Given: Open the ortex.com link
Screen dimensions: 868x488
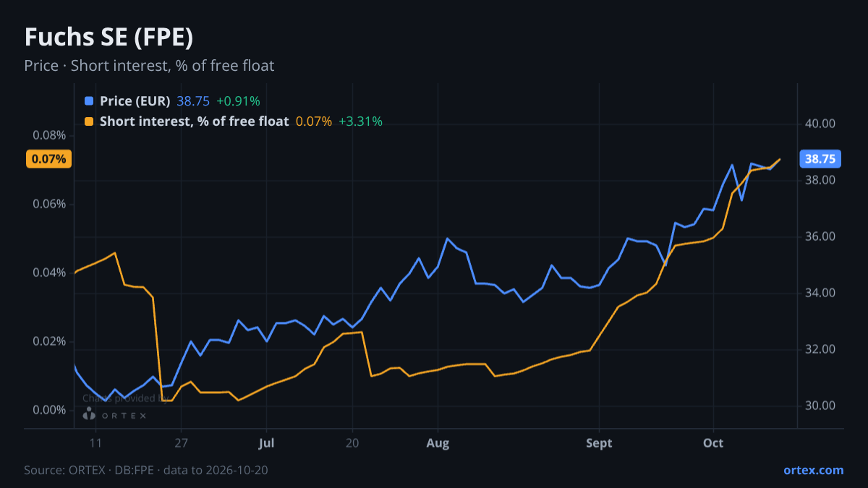Looking at the screenshot, I should coord(813,470).
